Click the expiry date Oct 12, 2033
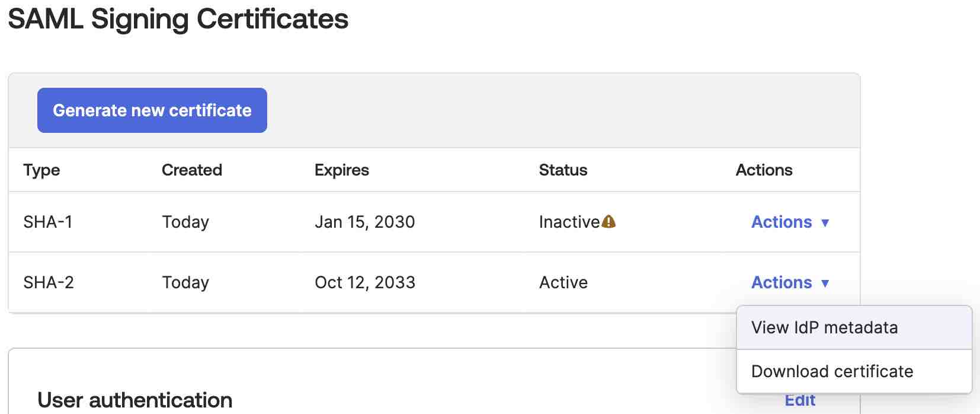The width and height of the screenshot is (980, 414). (x=365, y=282)
